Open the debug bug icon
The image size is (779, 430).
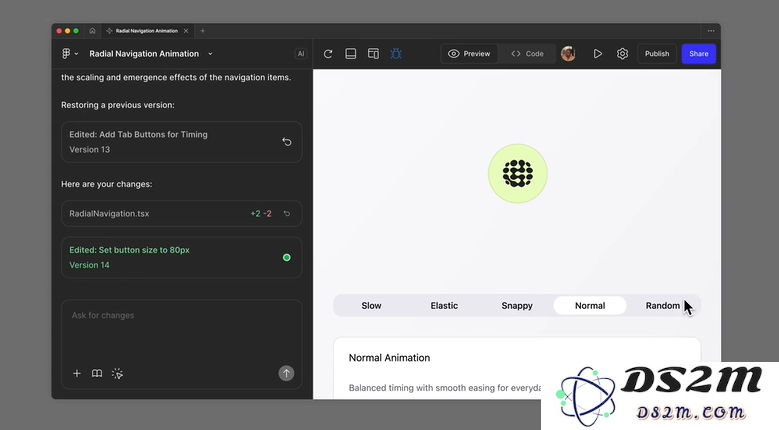click(396, 54)
